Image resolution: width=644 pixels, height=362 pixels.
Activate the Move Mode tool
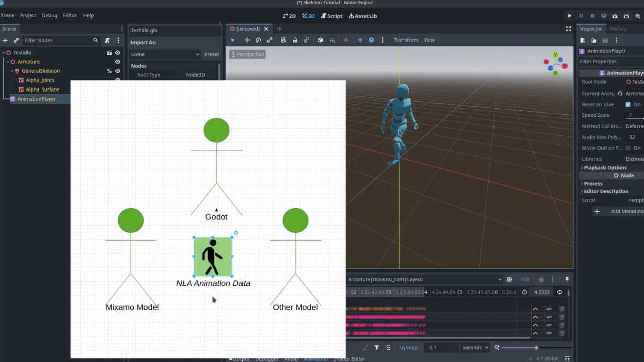(247, 40)
